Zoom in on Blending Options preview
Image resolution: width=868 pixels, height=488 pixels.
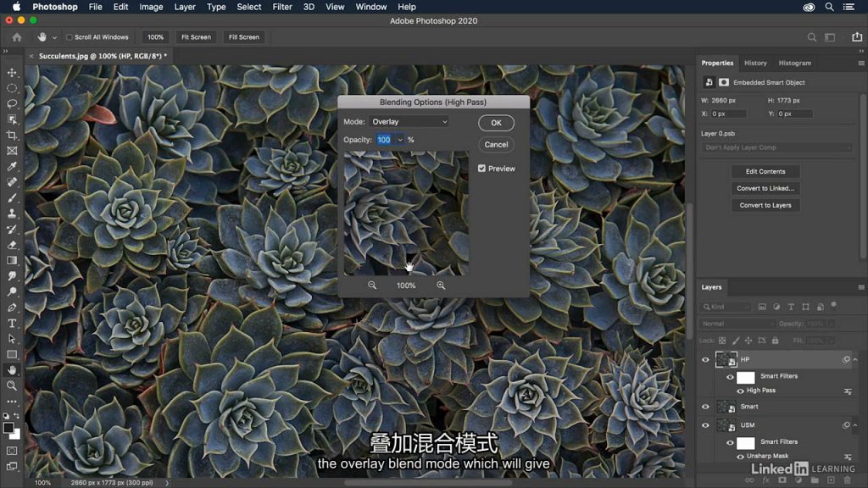[441, 286]
